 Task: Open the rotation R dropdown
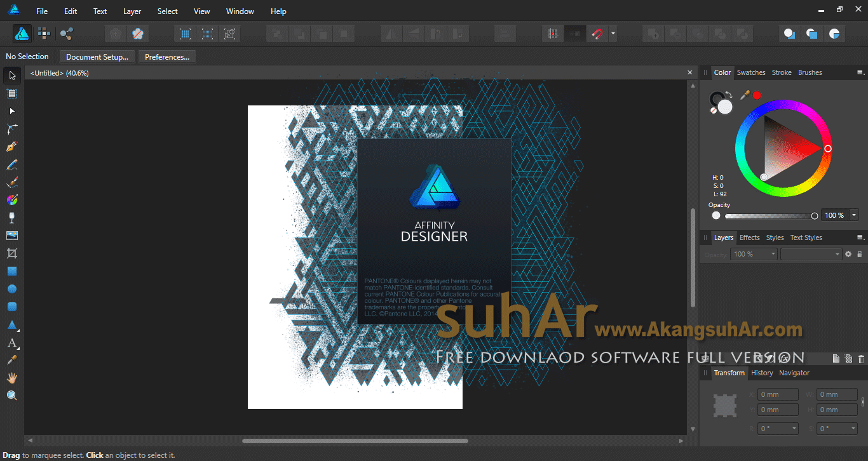coord(794,429)
